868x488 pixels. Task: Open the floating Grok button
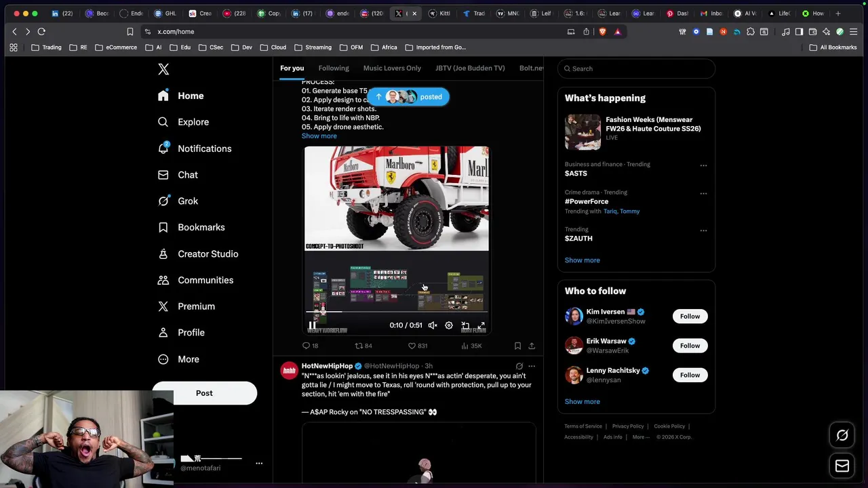tap(842, 436)
